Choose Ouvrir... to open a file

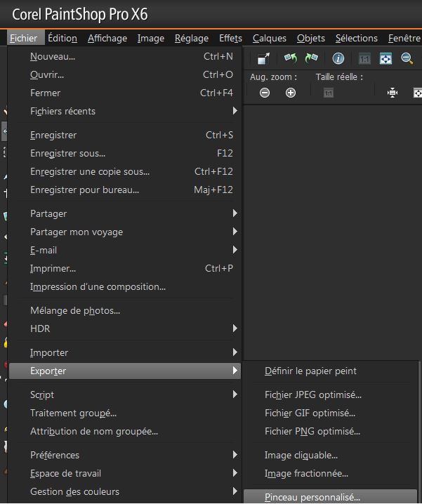tap(125, 74)
